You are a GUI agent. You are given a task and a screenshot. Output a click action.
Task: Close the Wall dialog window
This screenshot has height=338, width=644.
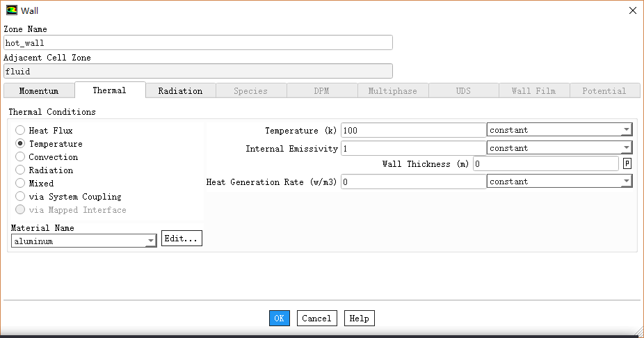[632, 10]
